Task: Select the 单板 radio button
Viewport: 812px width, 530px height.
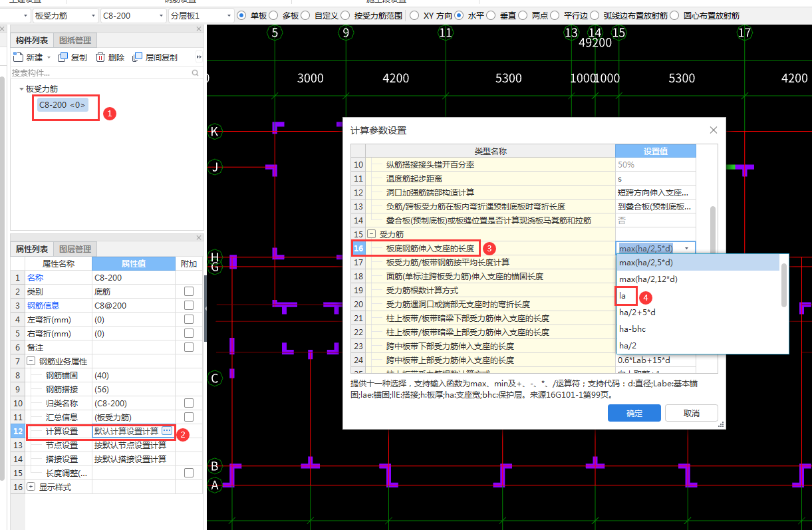Action: click(241, 15)
